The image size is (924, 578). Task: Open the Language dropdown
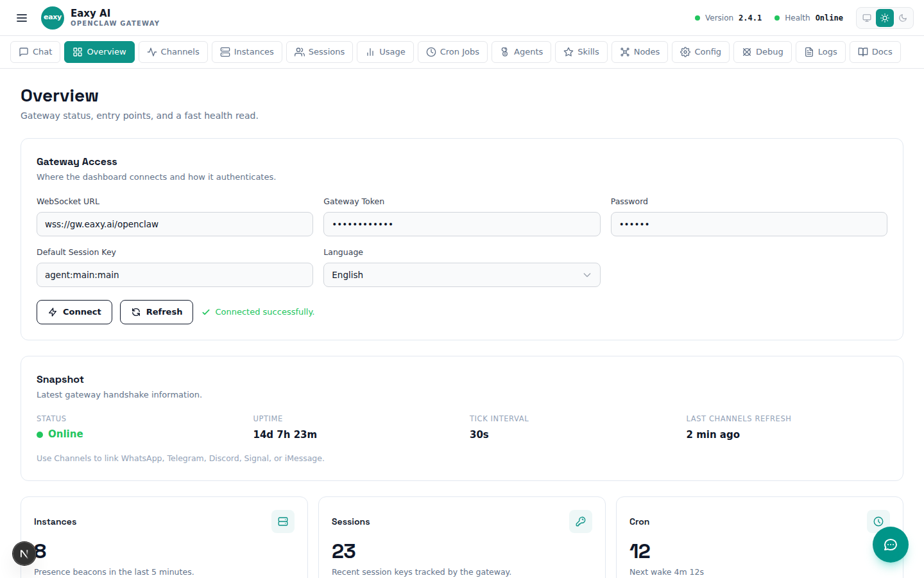pos(461,274)
